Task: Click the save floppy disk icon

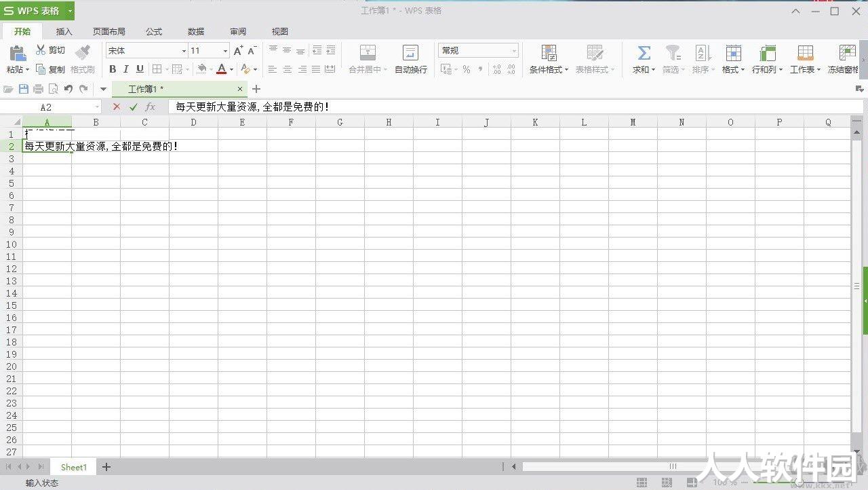Action: click(x=24, y=89)
